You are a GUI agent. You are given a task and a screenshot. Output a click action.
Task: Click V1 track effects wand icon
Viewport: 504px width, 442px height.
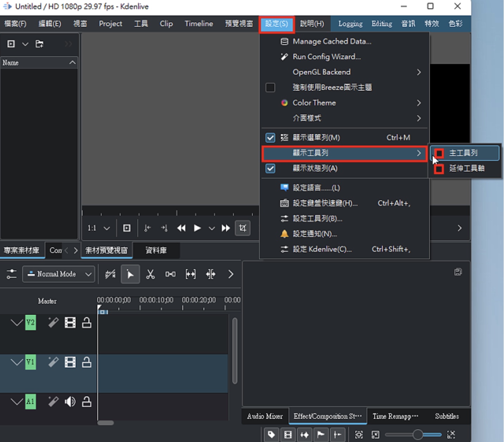tap(53, 362)
